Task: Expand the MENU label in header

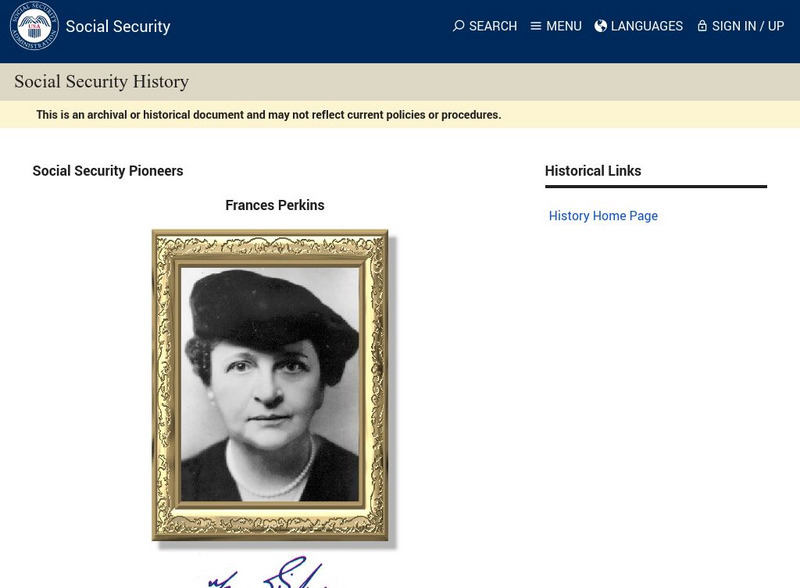Action: pyautogui.click(x=564, y=26)
